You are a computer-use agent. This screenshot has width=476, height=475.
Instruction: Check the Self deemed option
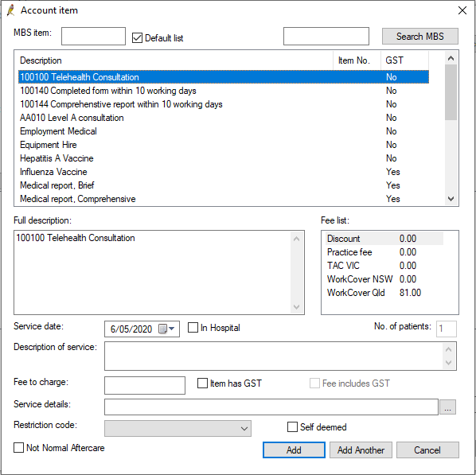click(x=292, y=426)
